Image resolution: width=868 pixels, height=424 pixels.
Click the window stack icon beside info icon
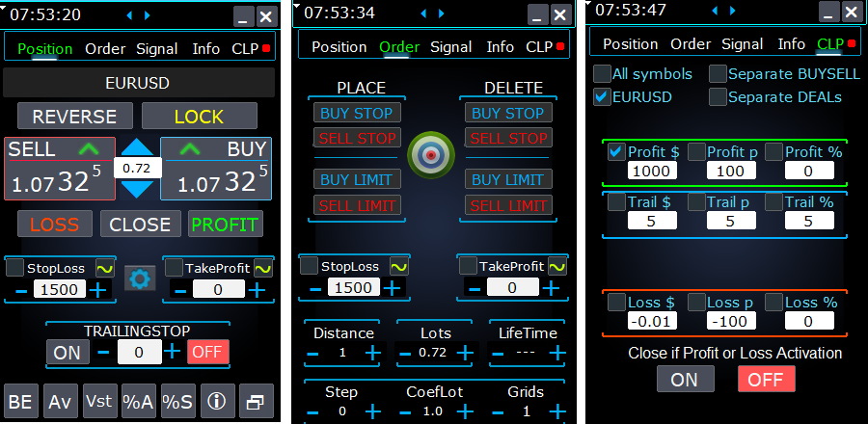257,401
